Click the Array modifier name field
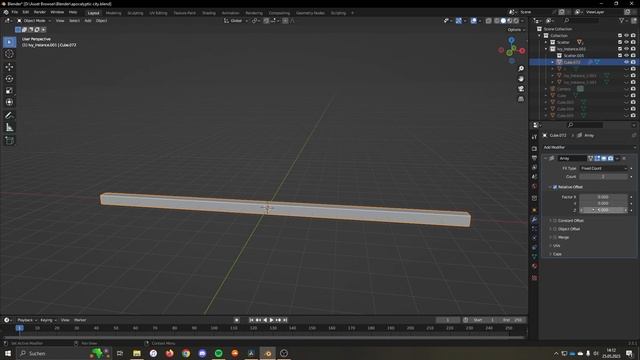The image size is (640, 360). click(x=572, y=158)
